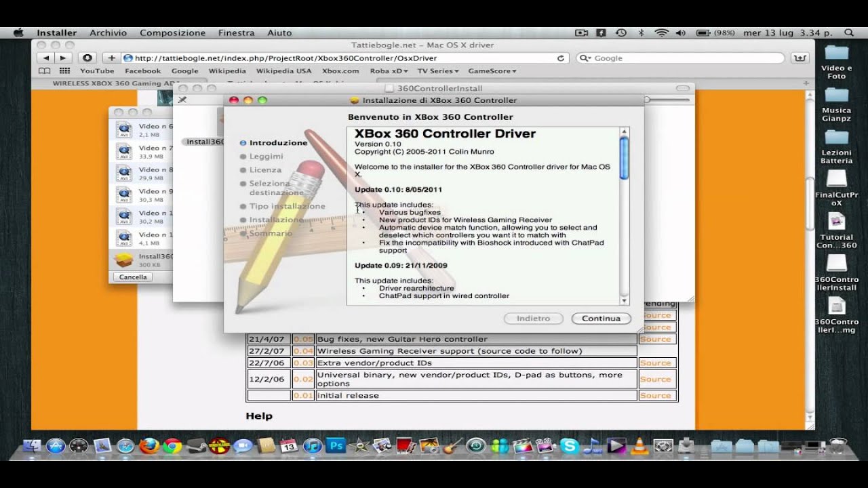The height and width of the screenshot is (488, 868).
Task: Open the Xbox.com bookmark
Action: pyautogui.click(x=340, y=70)
